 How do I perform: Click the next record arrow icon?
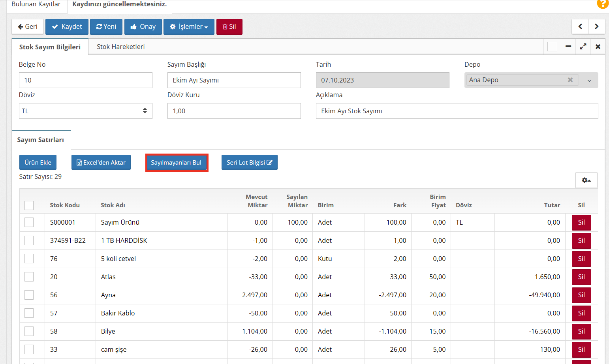coord(596,26)
